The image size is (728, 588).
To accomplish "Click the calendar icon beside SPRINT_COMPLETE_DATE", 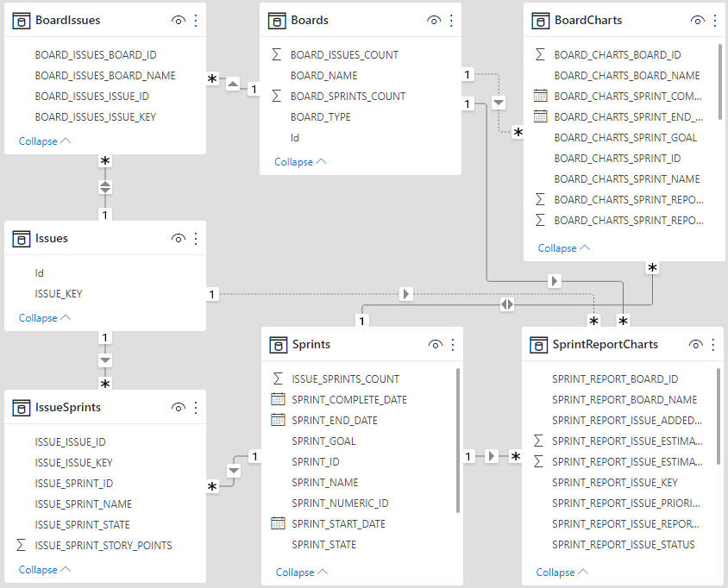I will pos(278,399).
